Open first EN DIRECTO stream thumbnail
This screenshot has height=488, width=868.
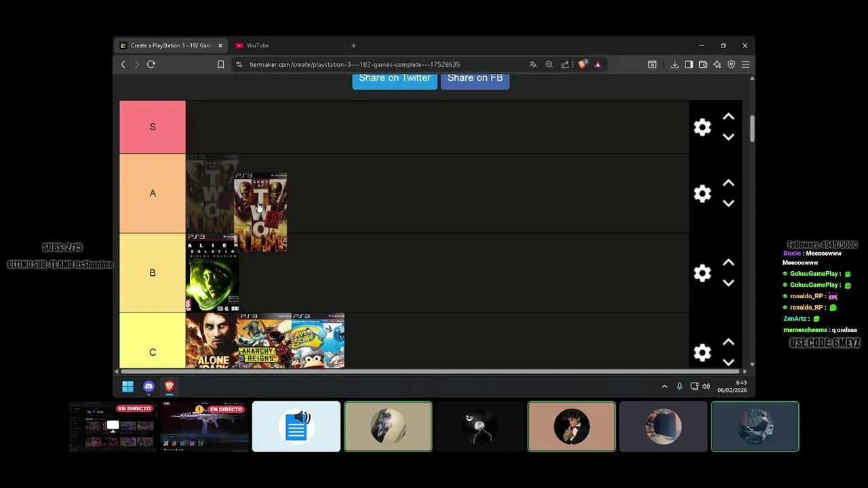click(113, 426)
